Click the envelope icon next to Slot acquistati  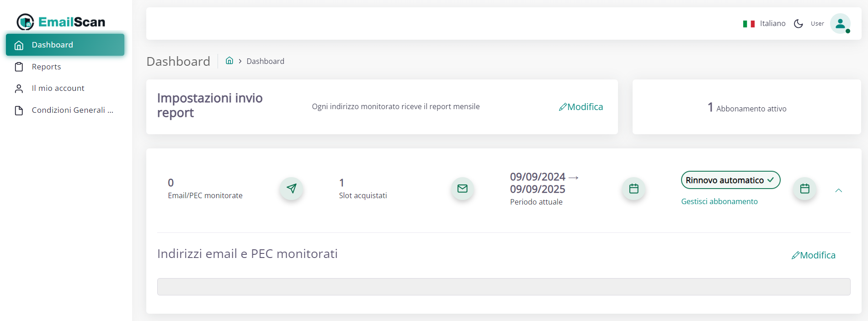(463, 189)
